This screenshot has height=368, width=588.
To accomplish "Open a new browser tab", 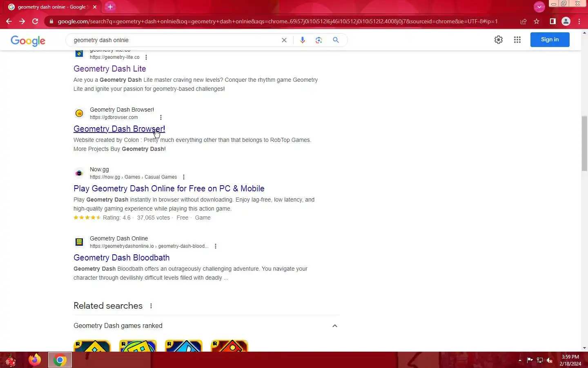I will (x=110, y=7).
